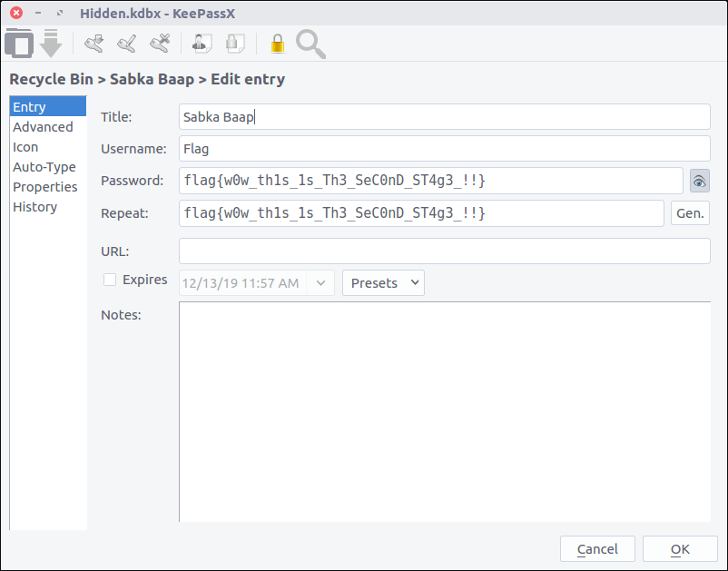Copy password to clipboard icon
This screenshot has height=571, width=728.
(235, 43)
